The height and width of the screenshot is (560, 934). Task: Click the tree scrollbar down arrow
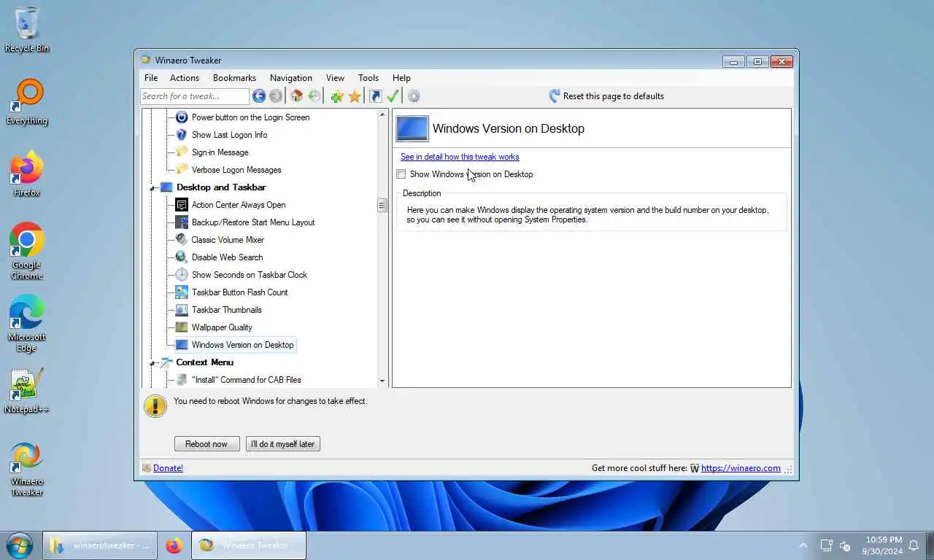click(382, 381)
